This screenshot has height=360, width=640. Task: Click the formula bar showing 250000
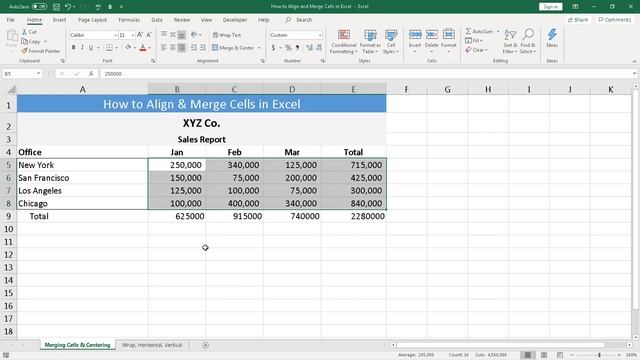pos(365,74)
